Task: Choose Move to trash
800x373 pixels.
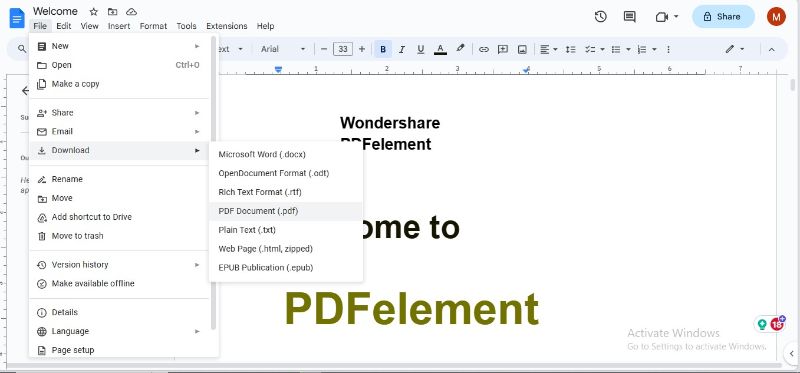Action: point(119,236)
